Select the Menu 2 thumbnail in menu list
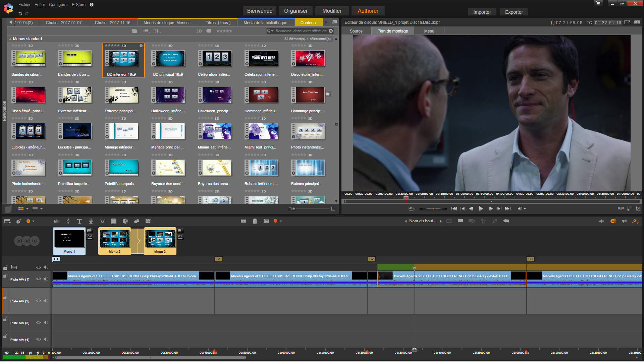The width and height of the screenshot is (644, 362). click(115, 241)
